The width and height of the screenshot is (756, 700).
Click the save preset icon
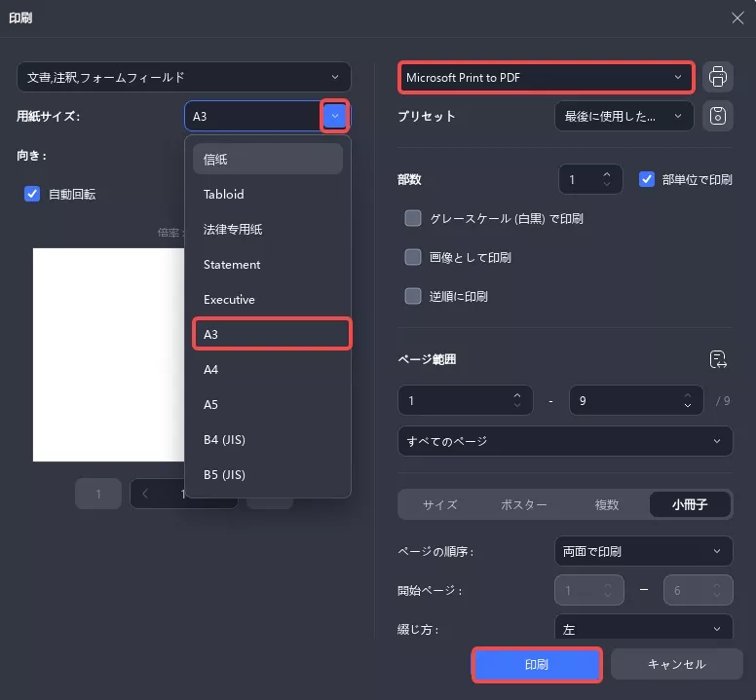pos(717,116)
